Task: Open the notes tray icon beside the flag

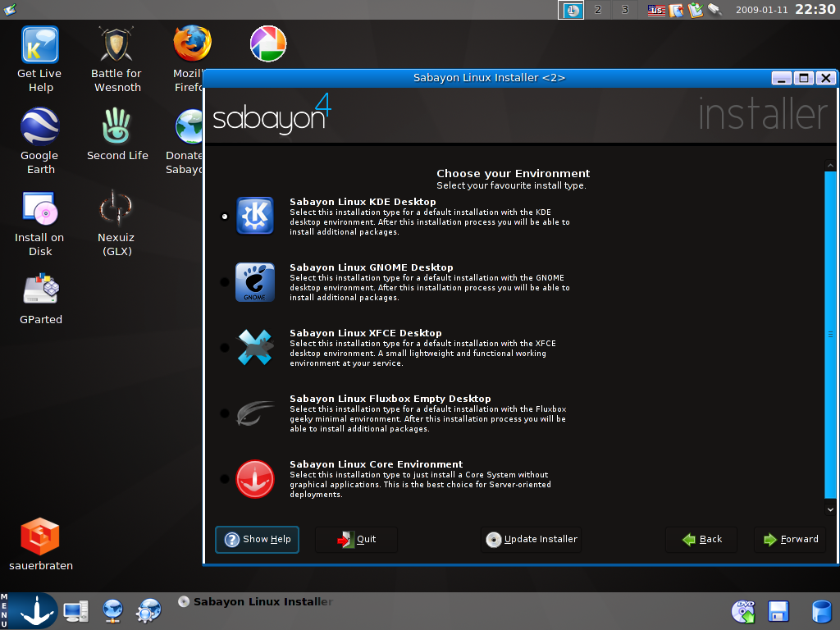Action: point(676,10)
